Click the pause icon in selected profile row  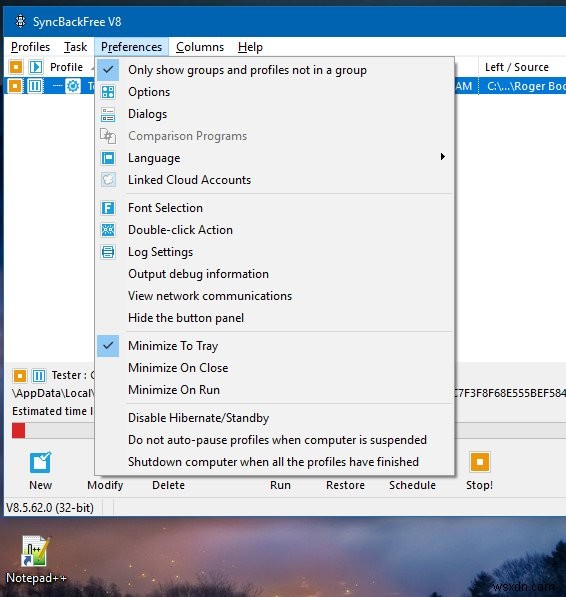coord(35,86)
